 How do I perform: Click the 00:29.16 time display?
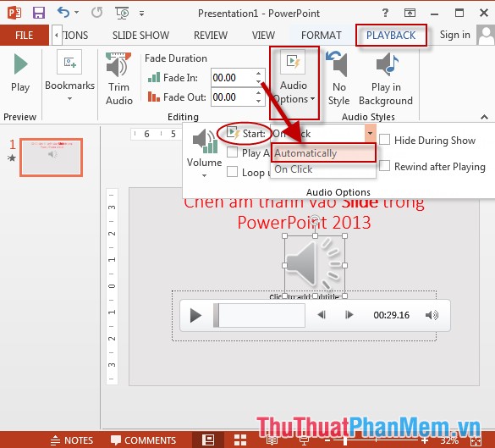coord(392,315)
